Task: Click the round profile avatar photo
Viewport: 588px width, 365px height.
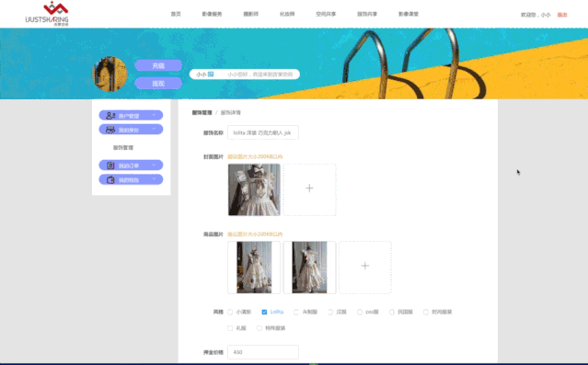Action: [x=110, y=74]
